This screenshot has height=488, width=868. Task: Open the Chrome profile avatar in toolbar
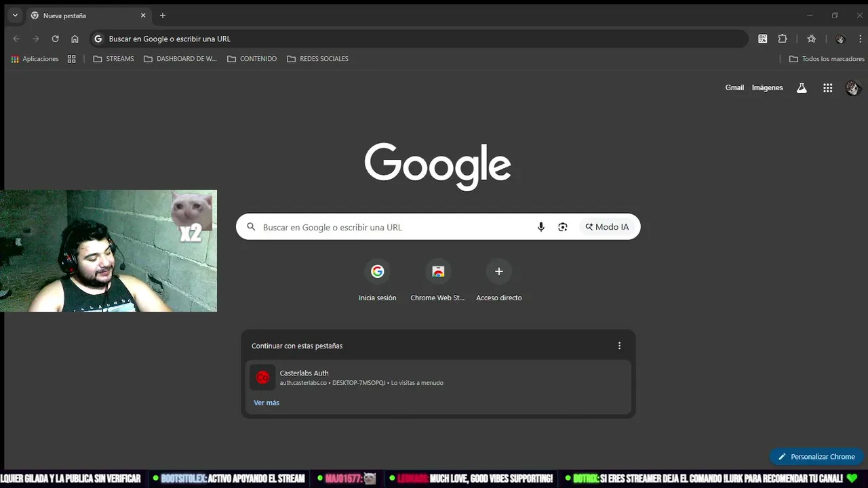pos(840,39)
